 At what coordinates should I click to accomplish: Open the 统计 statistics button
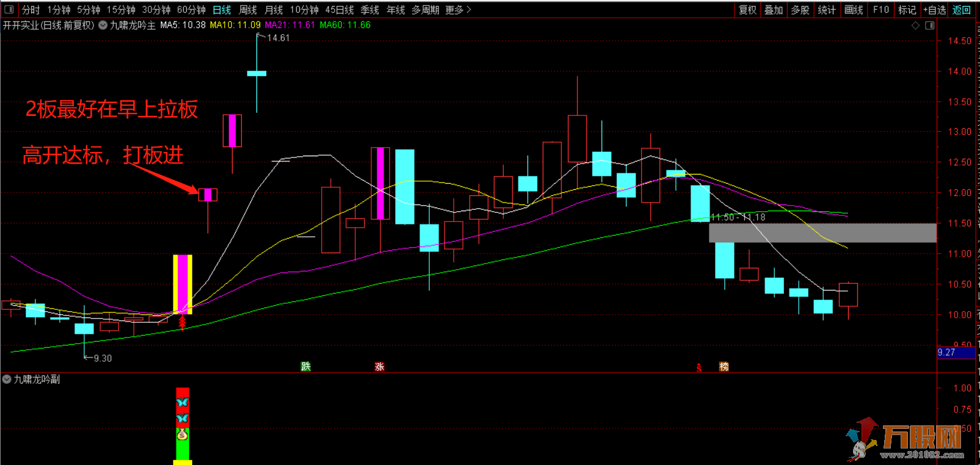[827, 10]
